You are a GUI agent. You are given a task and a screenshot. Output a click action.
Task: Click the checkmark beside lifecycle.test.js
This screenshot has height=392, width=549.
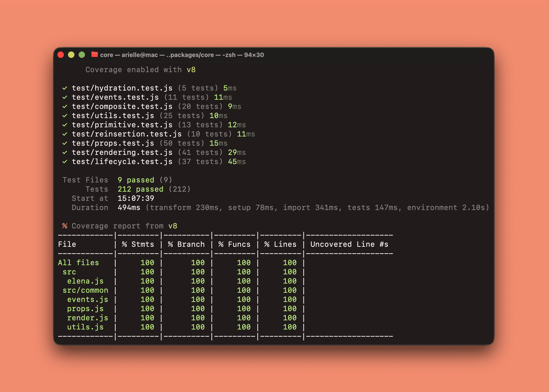[x=65, y=162]
